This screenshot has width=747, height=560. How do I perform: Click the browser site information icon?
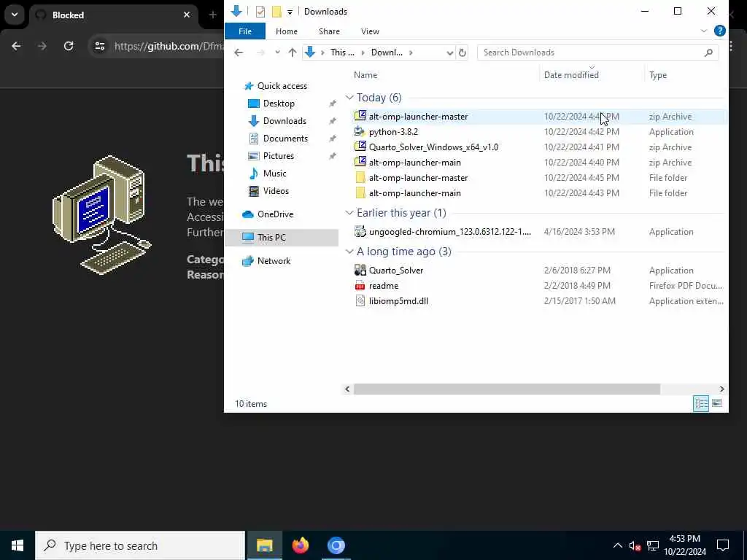(x=99, y=46)
